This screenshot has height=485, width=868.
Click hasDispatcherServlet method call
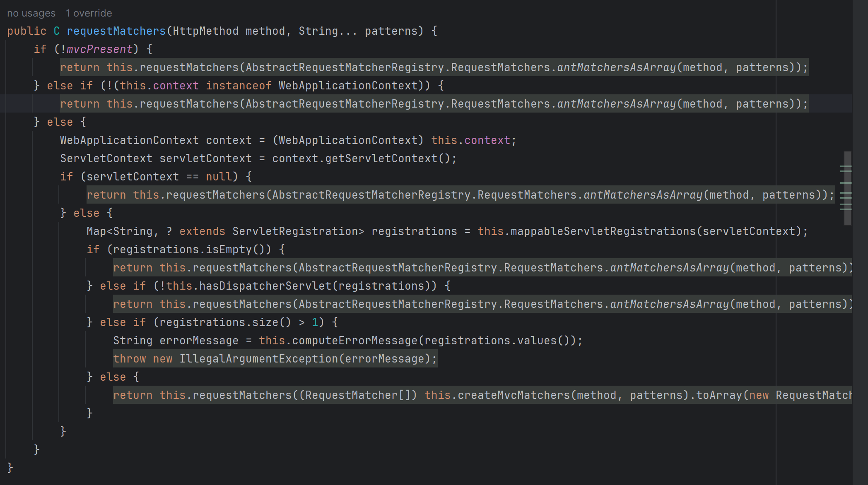265,286
